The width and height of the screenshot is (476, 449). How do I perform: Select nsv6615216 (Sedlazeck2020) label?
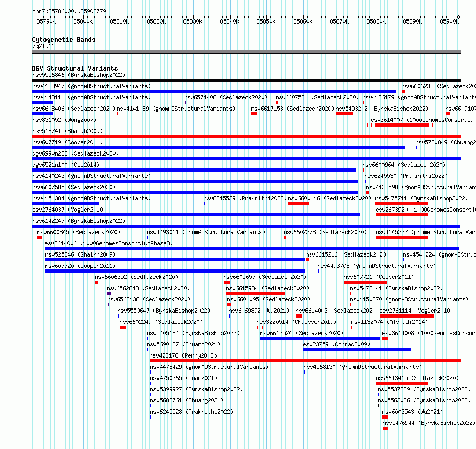point(347,254)
